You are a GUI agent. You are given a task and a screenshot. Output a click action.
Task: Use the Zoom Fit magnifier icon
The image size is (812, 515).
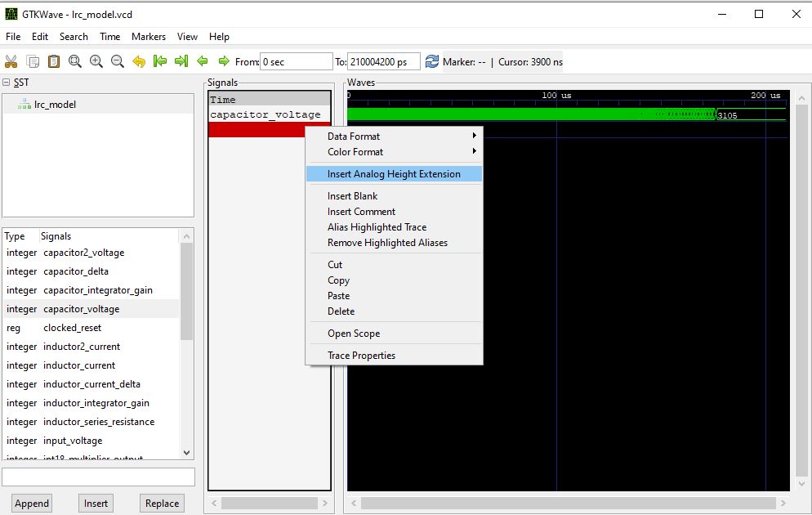click(x=74, y=61)
